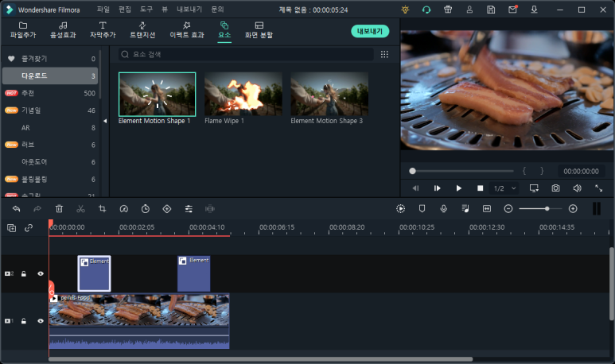Switch to 트랜지션 tab
The height and width of the screenshot is (364, 615).
(x=142, y=30)
